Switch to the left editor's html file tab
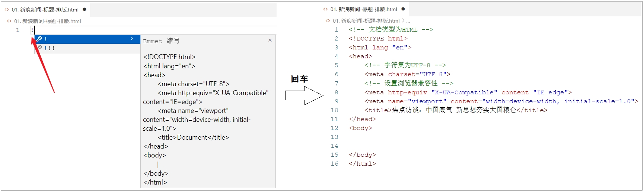 point(45,10)
